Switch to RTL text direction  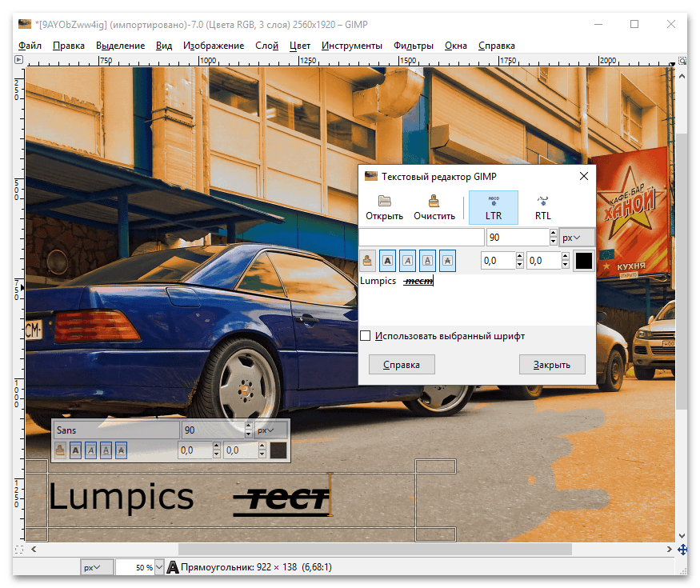[x=542, y=206]
